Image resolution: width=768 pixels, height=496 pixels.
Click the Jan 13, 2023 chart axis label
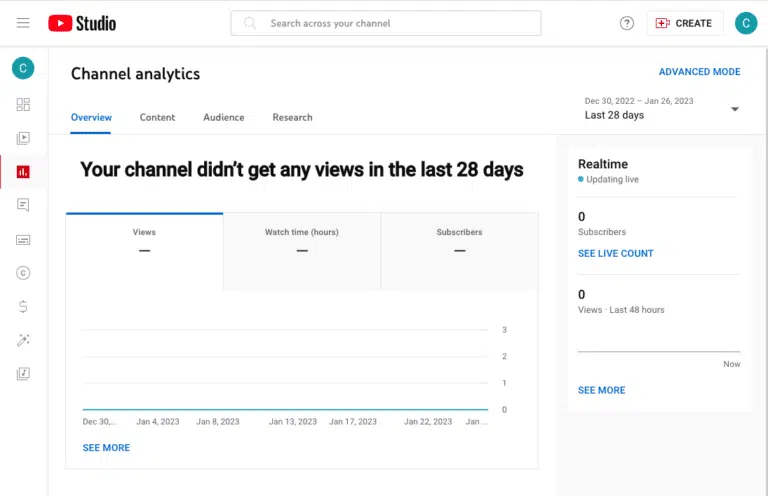click(293, 422)
